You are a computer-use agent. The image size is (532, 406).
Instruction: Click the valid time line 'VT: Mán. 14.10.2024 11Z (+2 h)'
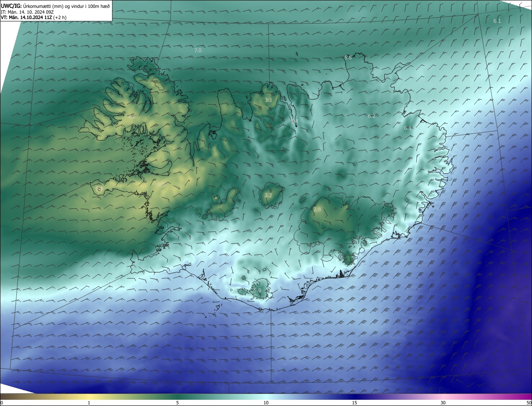point(34,17)
